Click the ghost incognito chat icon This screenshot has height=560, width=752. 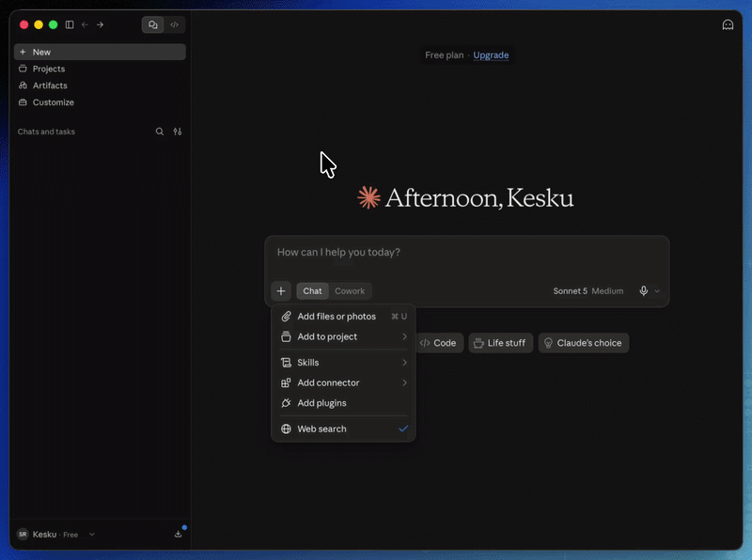[728, 25]
